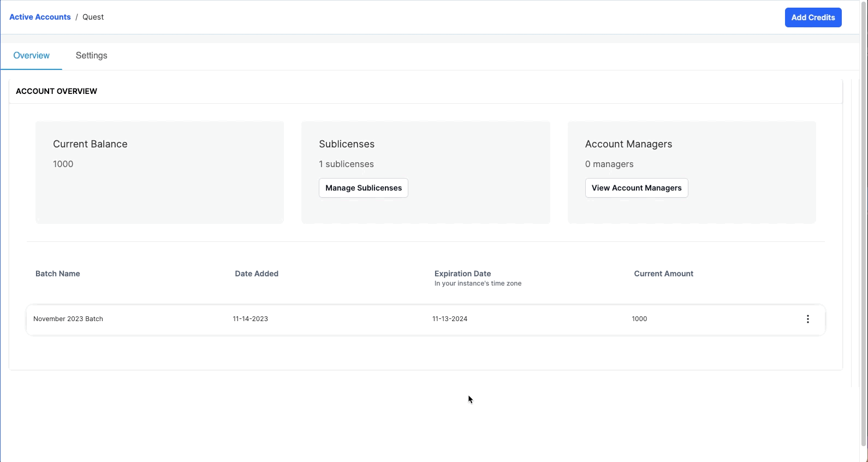
Task: Click the Batch Name column header
Action: click(x=58, y=274)
